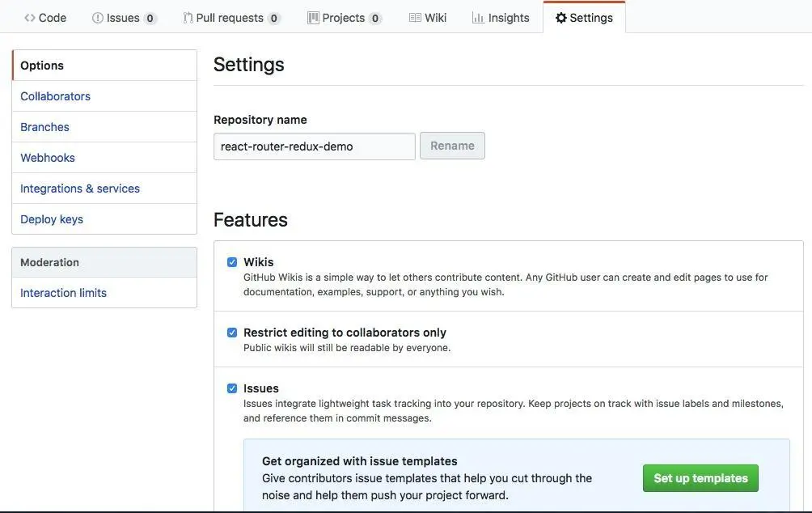Open Interaction limits under Moderation
Viewport: 812px width, 513px height.
tap(63, 293)
